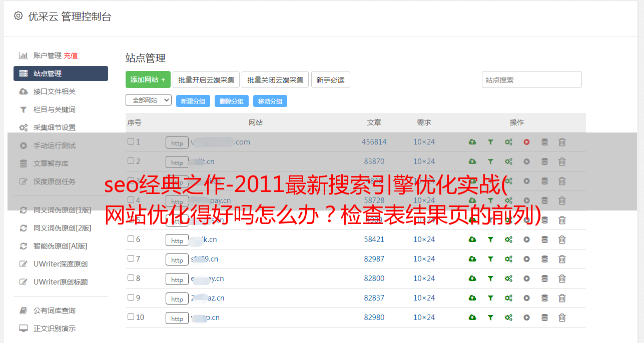Open filter icon for row 6
Image resolution: width=644 pixels, height=343 pixels.
(x=490, y=239)
